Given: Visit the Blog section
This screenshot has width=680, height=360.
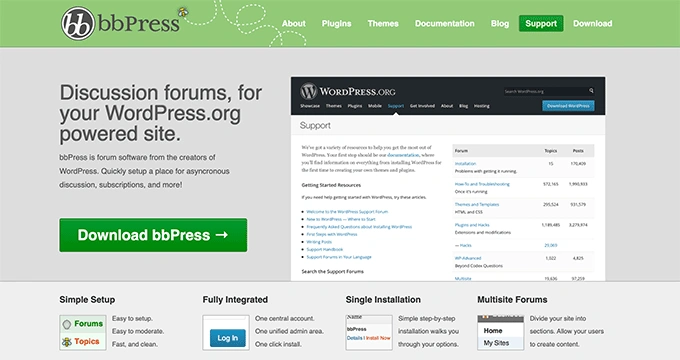Looking at the screenshot, I should (500, 23).
